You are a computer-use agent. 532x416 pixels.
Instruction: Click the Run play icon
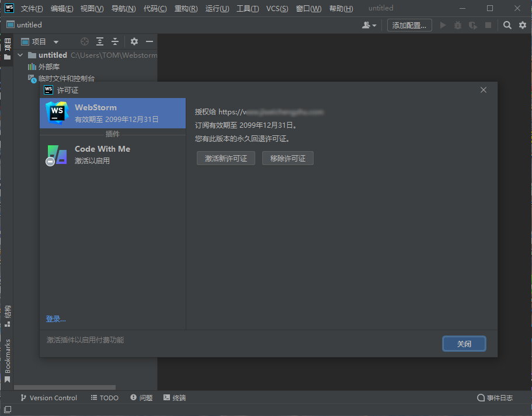(443, 25)
